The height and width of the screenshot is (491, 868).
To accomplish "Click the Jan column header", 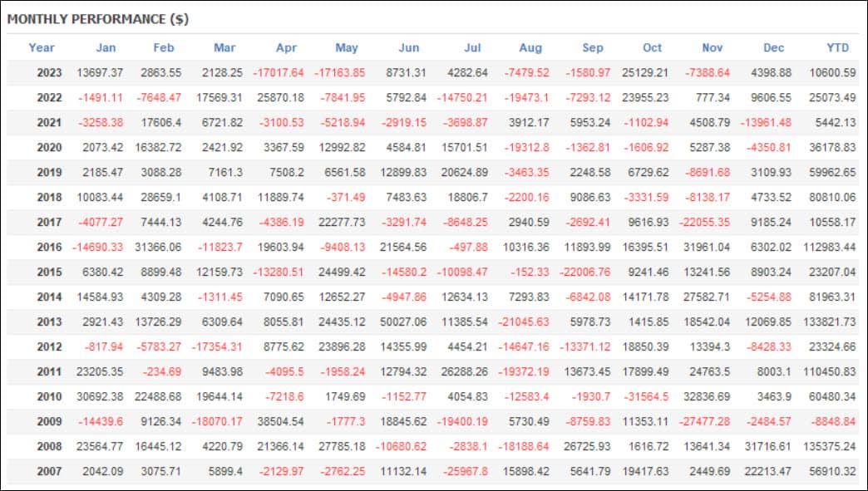I will click(106, 47).
